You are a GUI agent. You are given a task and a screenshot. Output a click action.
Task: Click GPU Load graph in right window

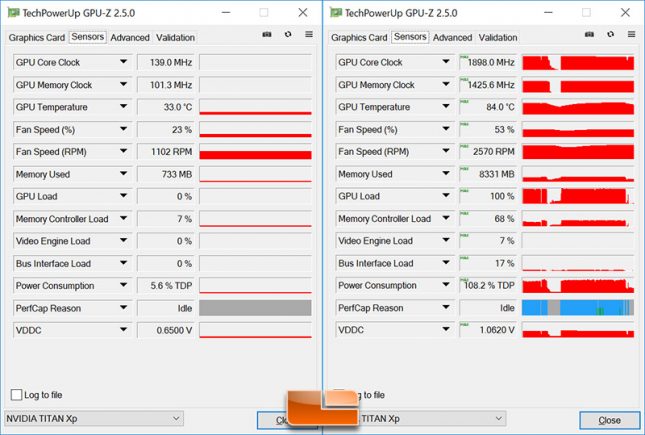578,196
